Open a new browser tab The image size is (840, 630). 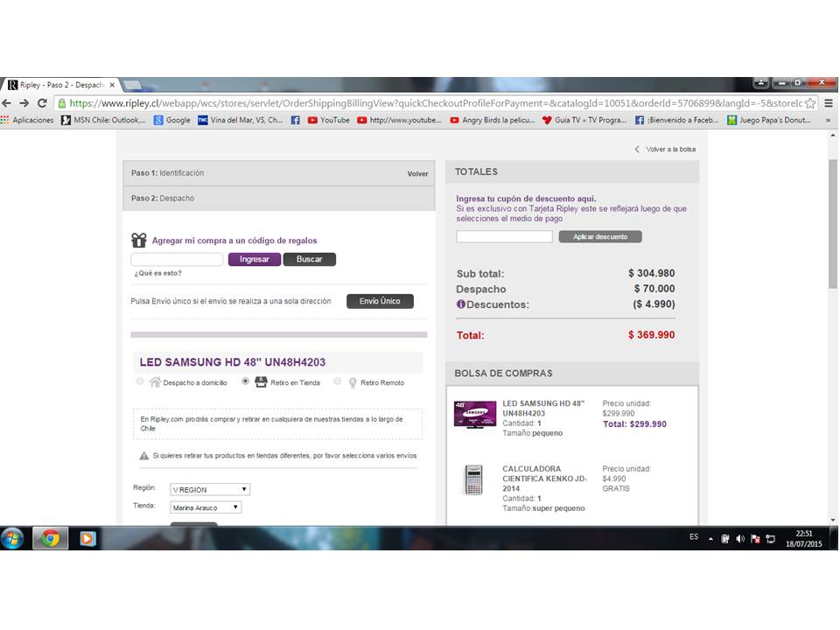[x=132, y=85]
